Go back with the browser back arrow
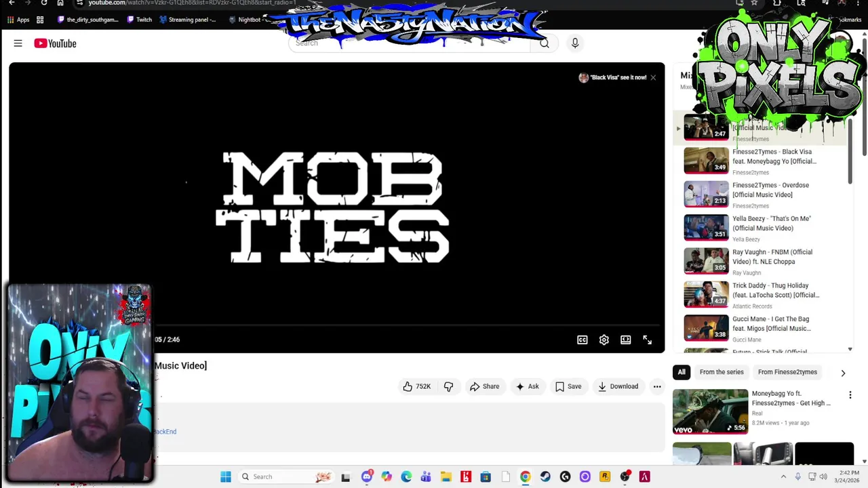The height and width of the screenshot is (488, 868). tap(12, 3)
